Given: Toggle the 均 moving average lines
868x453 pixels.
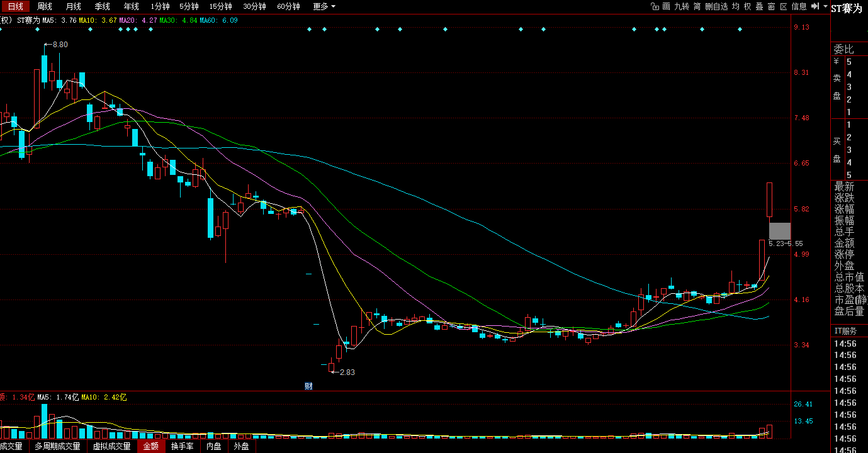Looking at the screenshot, I should (736, 6).
